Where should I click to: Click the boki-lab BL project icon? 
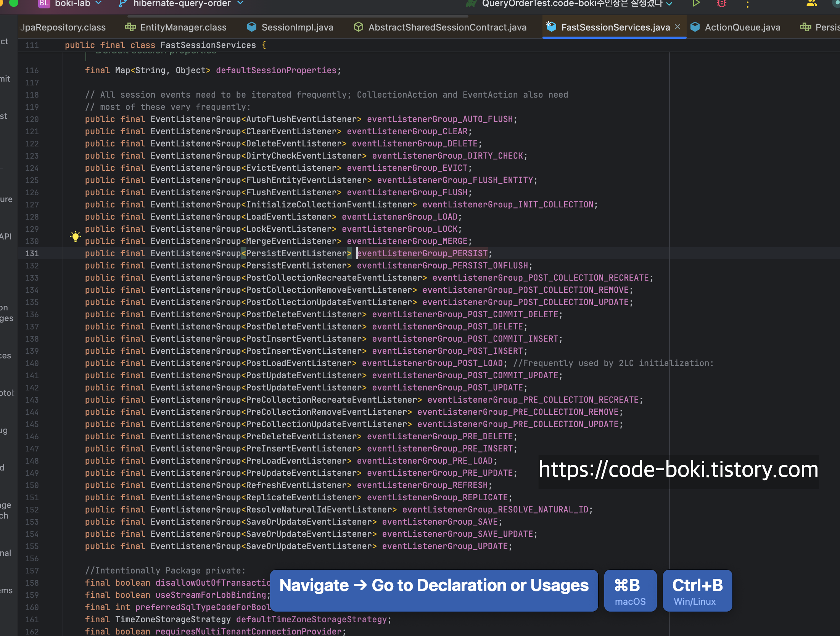coord(44,3)
